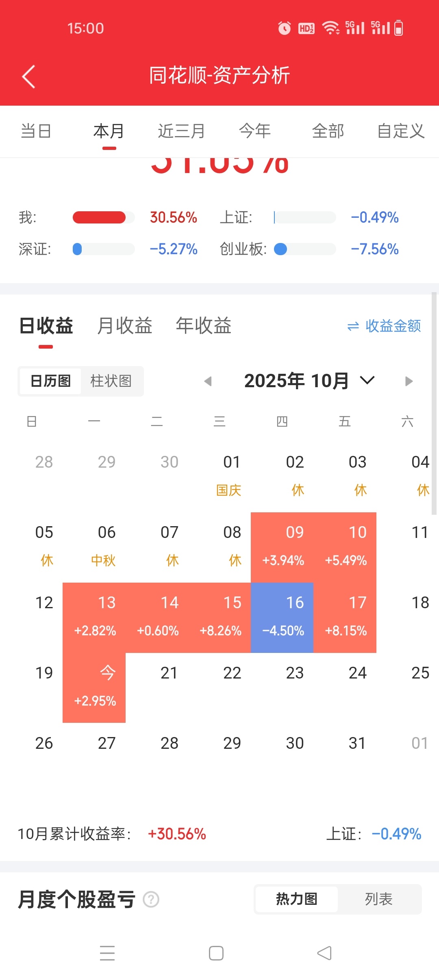The width and height of the screenshot is (439, 980).
Task: Tap the back arrow in header
Action: (28, 76)
